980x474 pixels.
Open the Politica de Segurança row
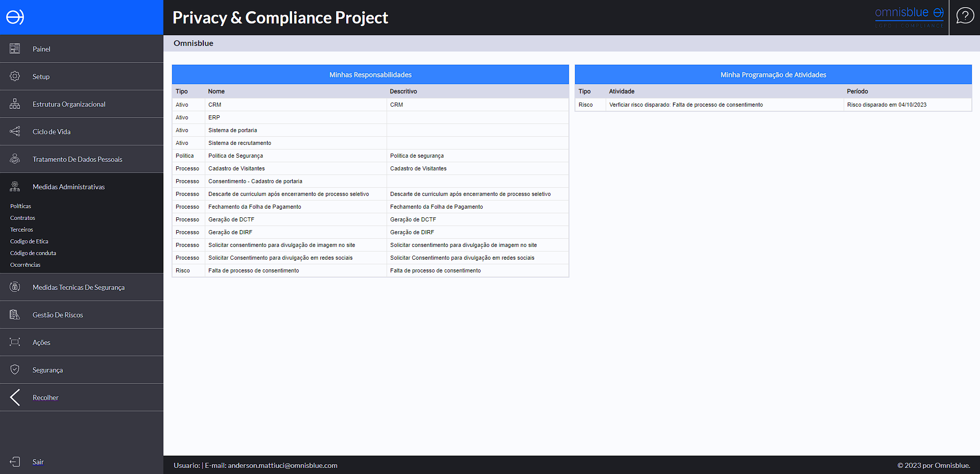[235, 156]
